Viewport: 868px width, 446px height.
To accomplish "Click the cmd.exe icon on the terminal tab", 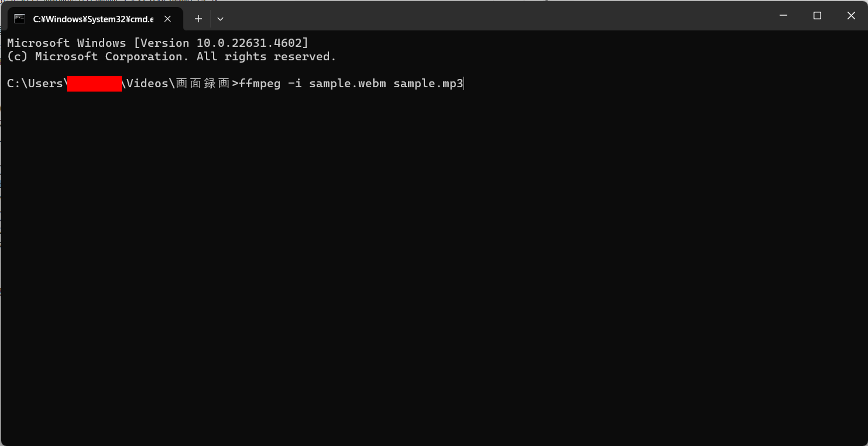I will pos(19,19).
